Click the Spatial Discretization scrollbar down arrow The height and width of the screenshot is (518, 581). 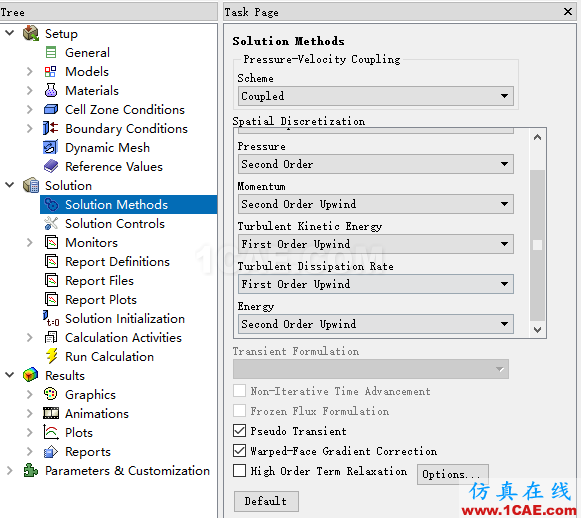click(x=538, y=329)
